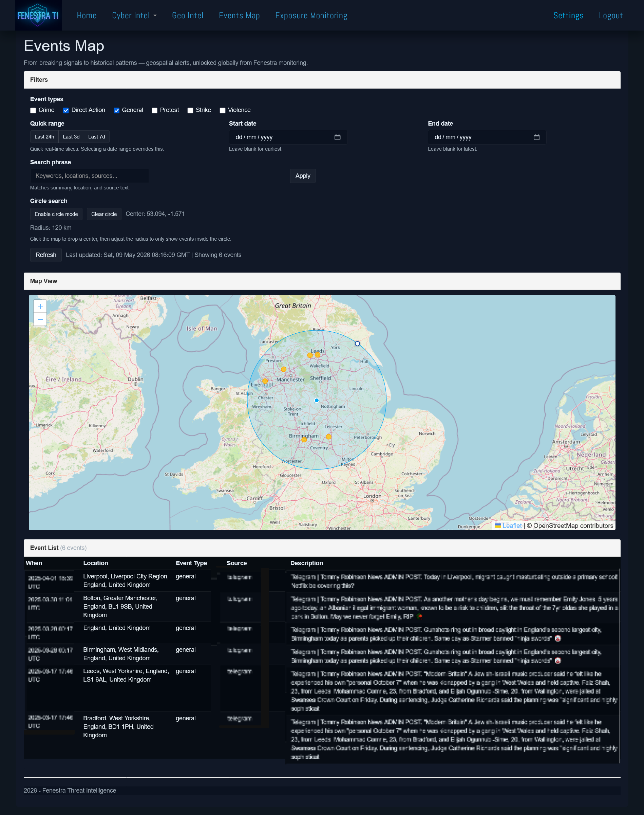Select the Bradford, West Yorkshire event row
Image resolution: width=644 pixels, height=815 pixels.
tap(322, 736)
